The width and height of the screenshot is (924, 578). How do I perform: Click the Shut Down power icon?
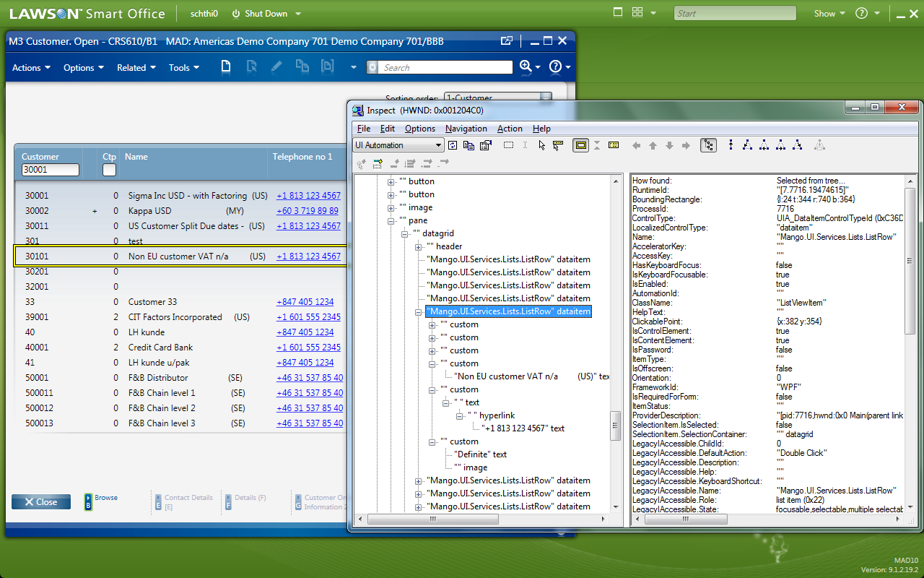click(236, 14)
